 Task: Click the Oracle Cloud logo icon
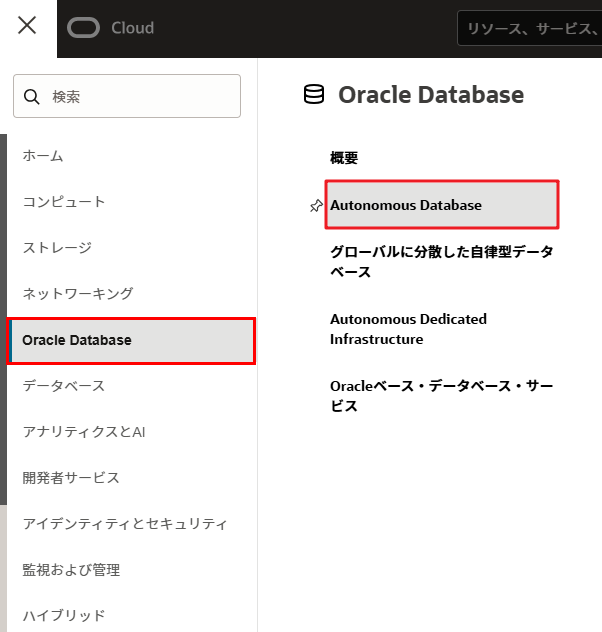point(84,28)
